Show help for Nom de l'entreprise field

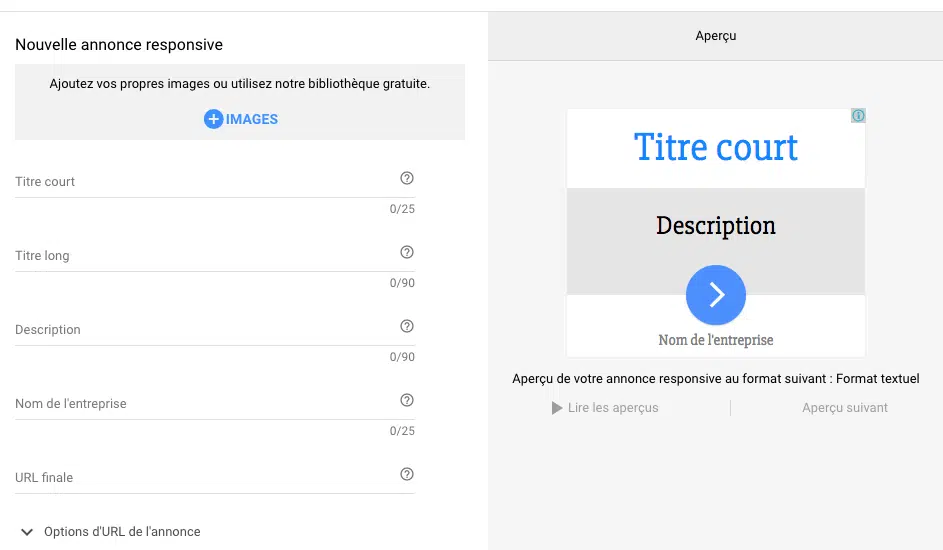pos(407,400)
